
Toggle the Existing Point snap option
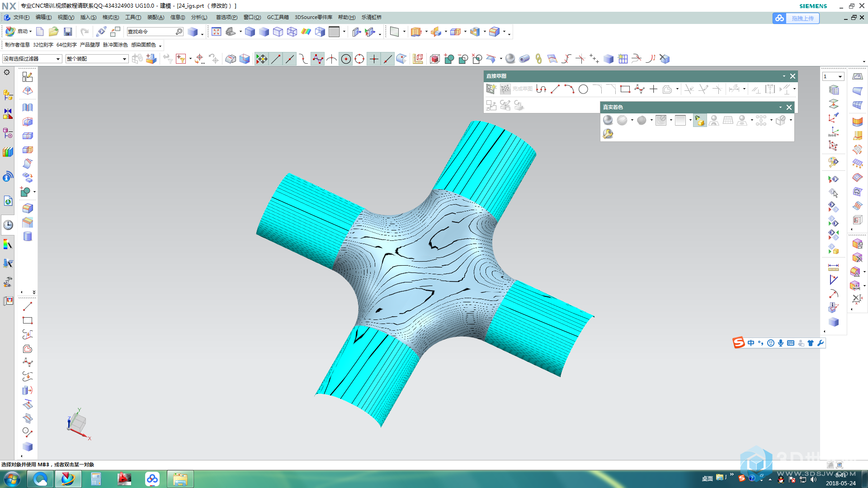click(x=374, y=59)
